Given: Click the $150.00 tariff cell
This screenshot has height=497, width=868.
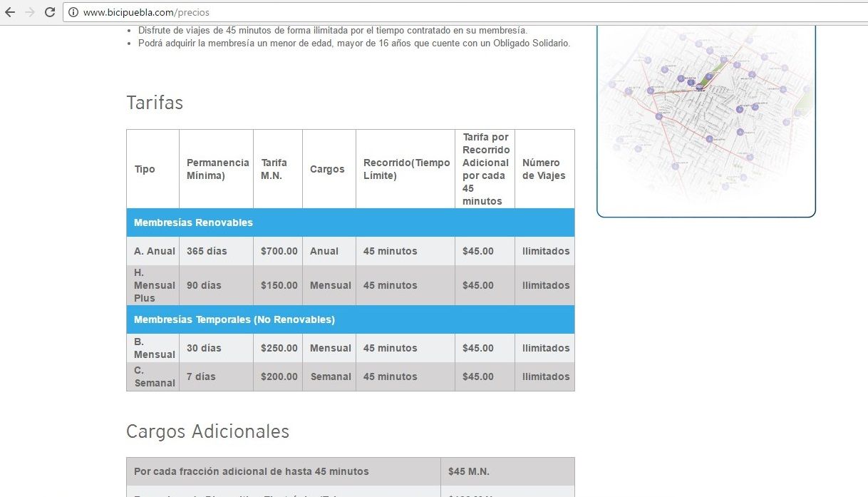Looking at the screenshot, I should [278, 285].
